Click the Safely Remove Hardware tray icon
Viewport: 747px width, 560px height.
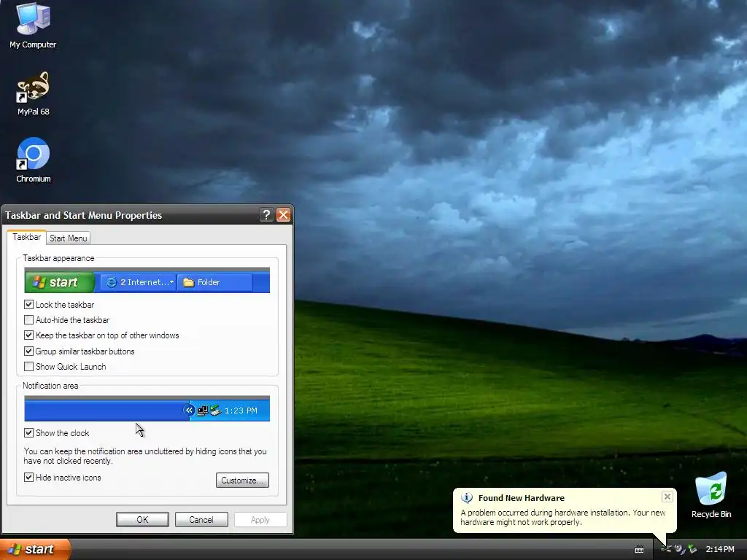pyautogui.click(x=693, y=549)
